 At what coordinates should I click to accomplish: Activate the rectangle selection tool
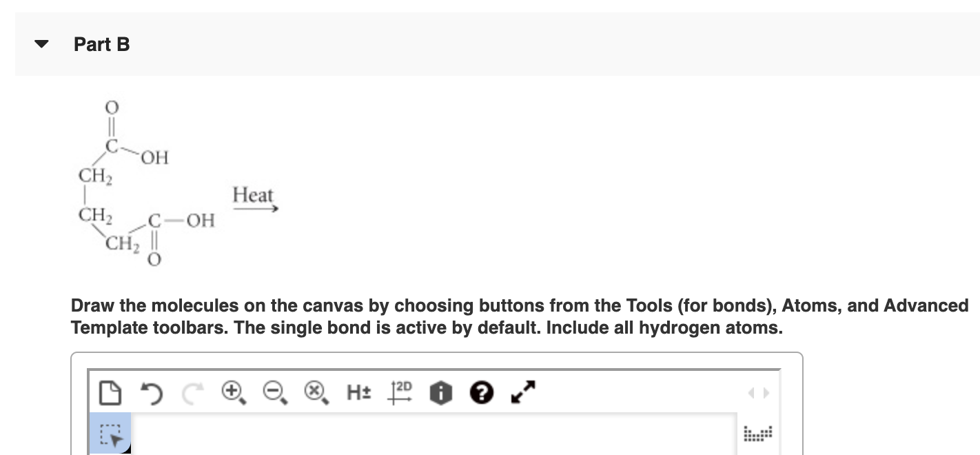coord(110,434)
